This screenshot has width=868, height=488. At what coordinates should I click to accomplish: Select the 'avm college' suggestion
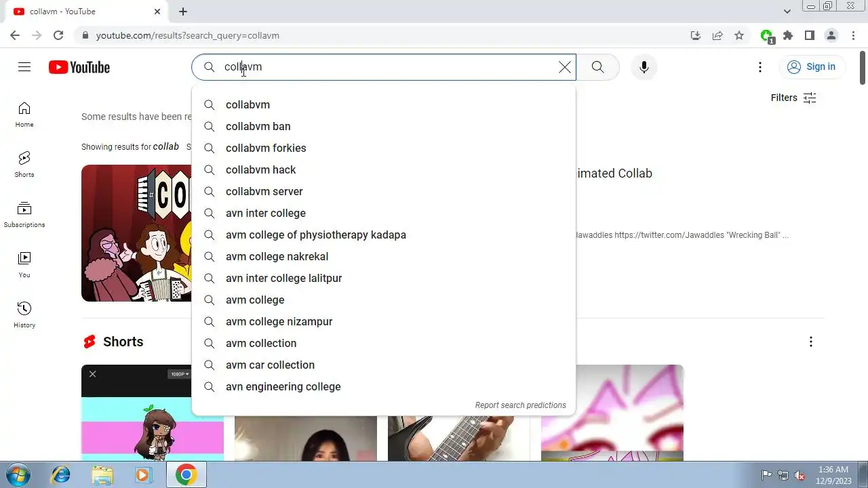(384, 300)
